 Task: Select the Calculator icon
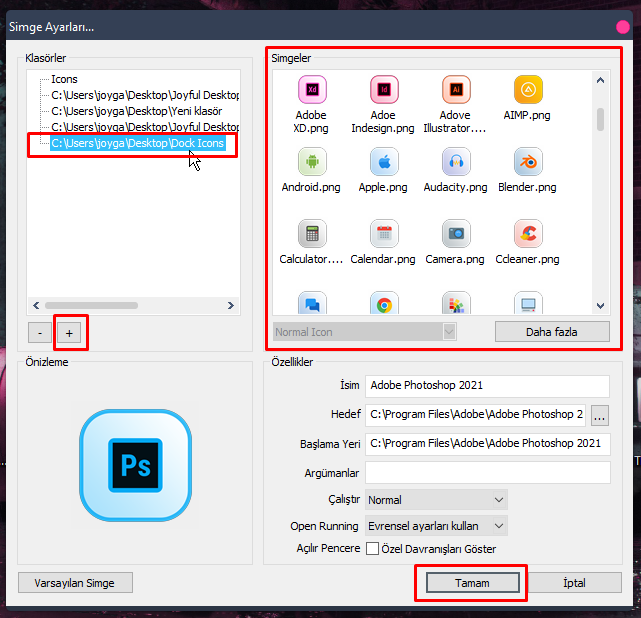coord(312,233)
